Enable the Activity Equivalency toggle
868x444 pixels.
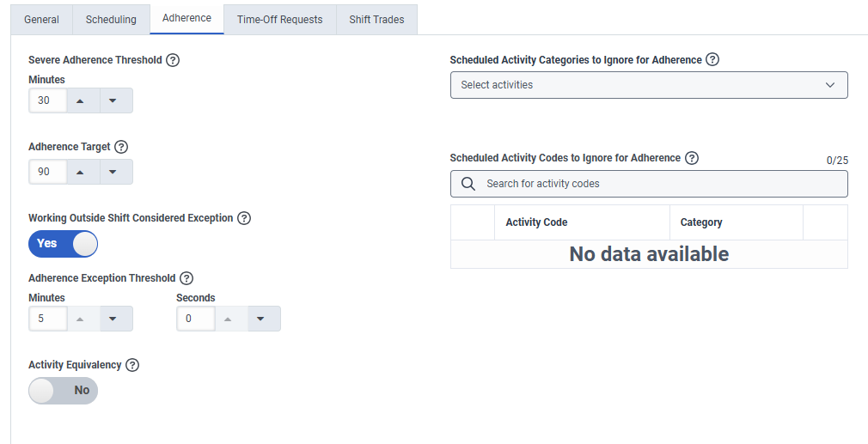(x=64, y=390)
